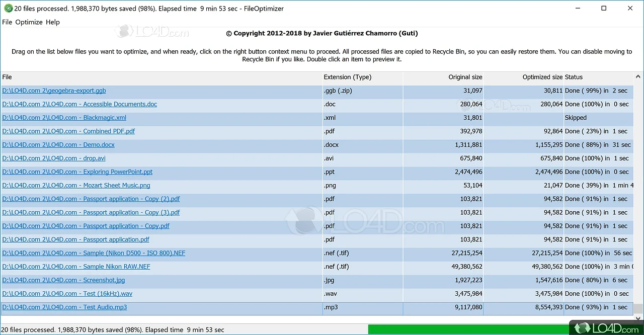The width and height of the screenshot is (644, 335).
Task: Click the ".avi" extension cell
Action: point(330,158)
